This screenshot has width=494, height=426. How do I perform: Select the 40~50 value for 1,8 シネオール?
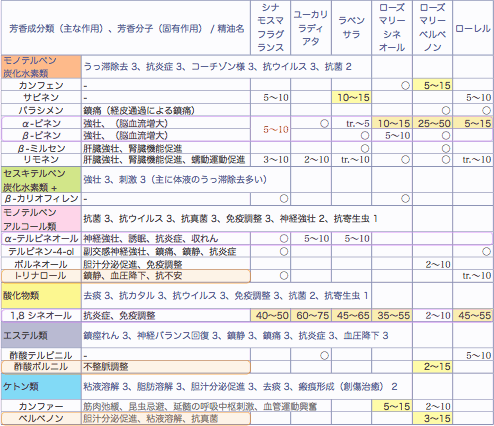pyautogui.click(x=270, y=315)
